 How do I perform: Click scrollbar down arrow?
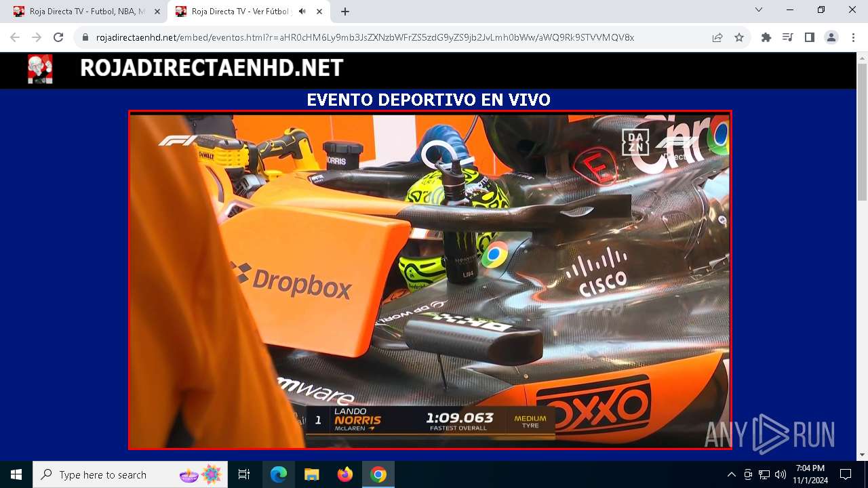click(862, 455)
